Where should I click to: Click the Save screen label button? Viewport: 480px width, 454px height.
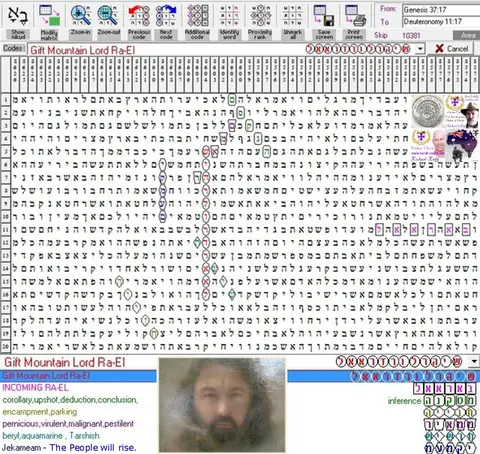(x=324, y=34)
